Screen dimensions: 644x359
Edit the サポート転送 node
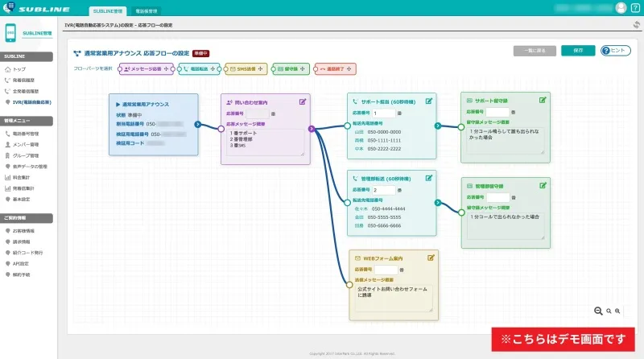click(x=429, y=101)
